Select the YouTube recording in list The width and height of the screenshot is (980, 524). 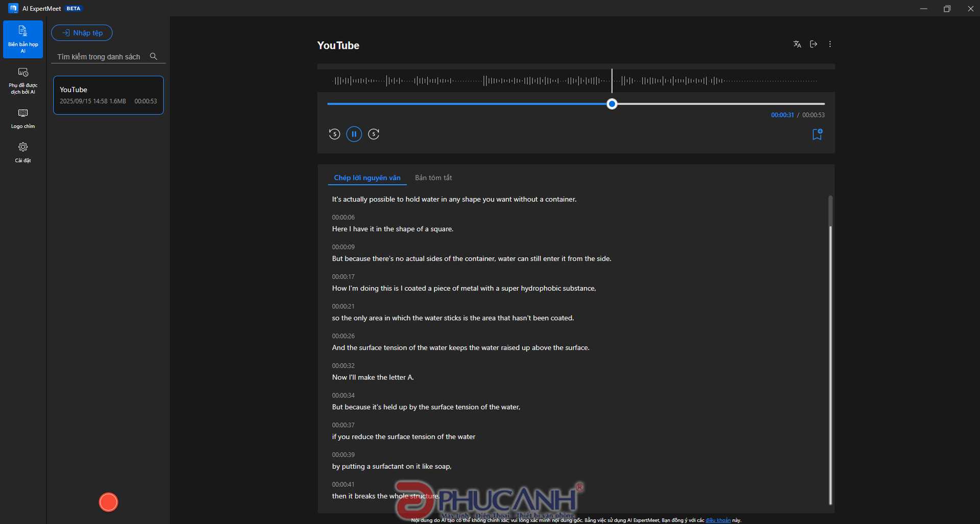pyautogui.click(x=108, y=95)
